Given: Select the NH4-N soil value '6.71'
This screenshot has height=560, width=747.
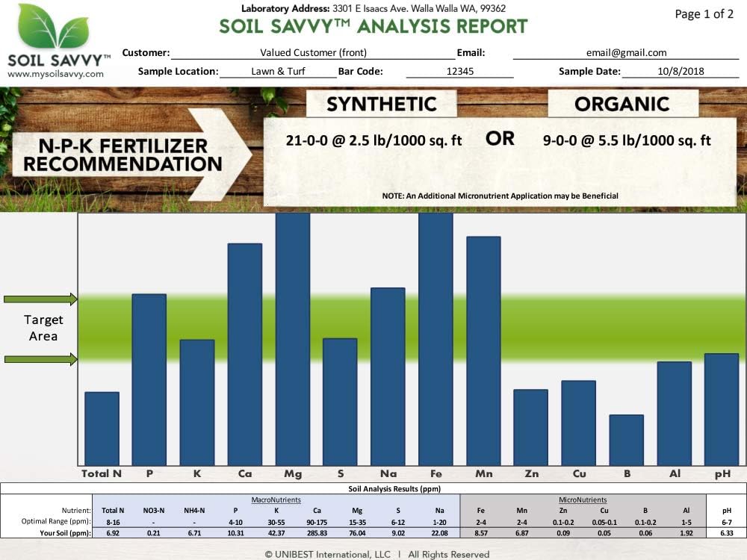Looking at the screenshot, I should pos(194,533).
